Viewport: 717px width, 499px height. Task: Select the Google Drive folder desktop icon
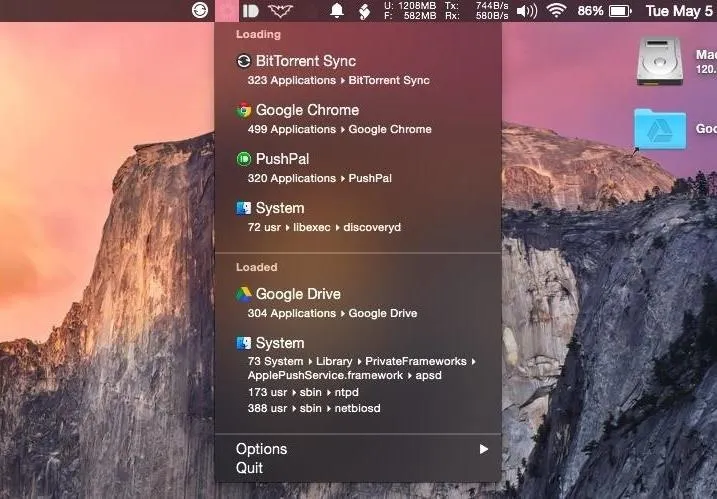click(660, 129)
